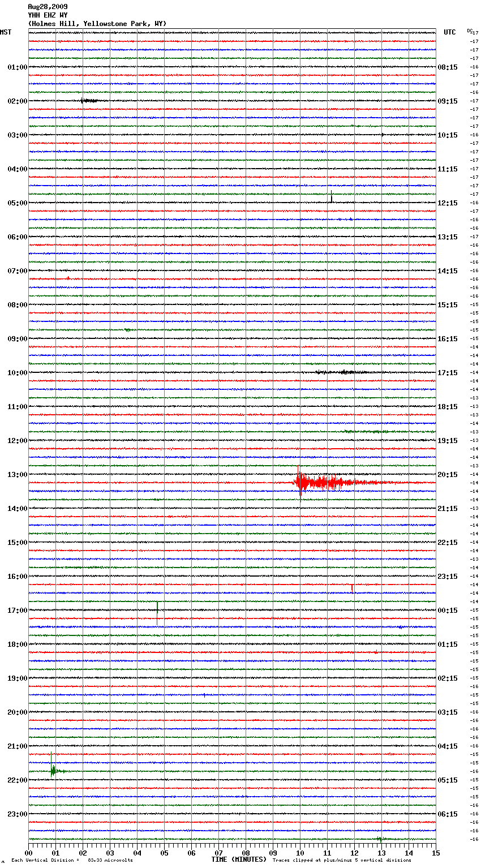Select the station code YHH EHZ WY
Screen dimensions: 481x868
tap(48, 15)
